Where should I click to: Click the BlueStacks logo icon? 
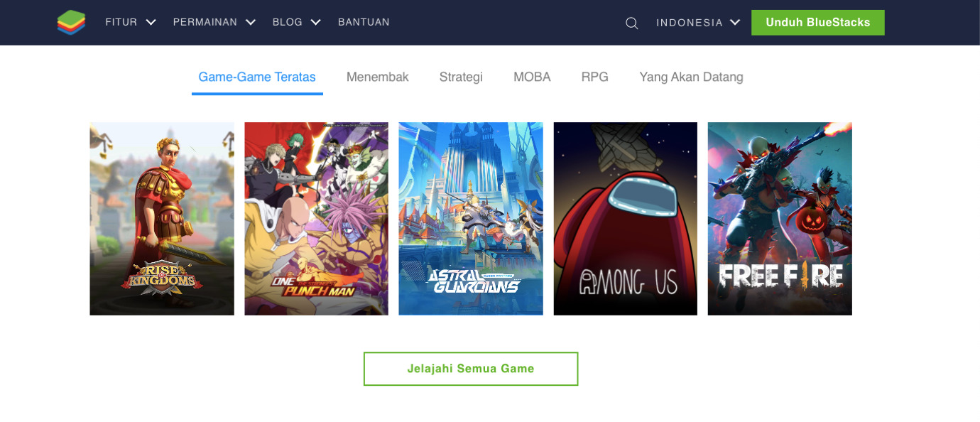coord(71,23)
